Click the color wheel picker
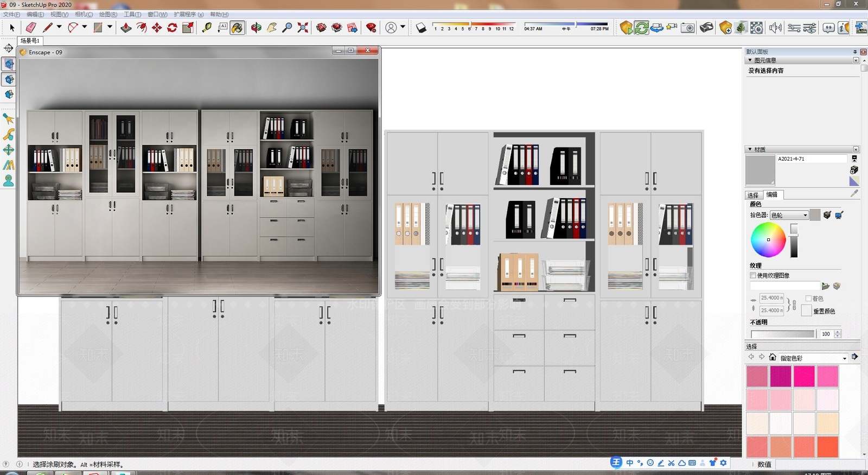The width and height of the screenshot is (868, 475). [768, 240]
